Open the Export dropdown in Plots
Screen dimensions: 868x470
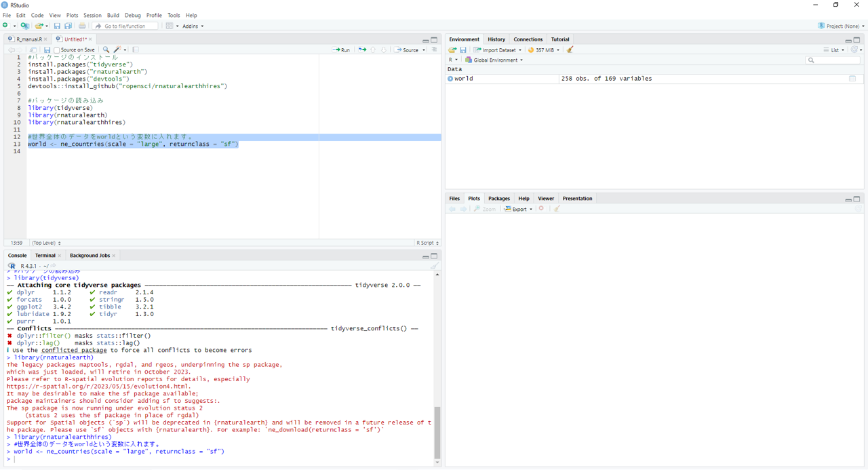tap(518, 209)
